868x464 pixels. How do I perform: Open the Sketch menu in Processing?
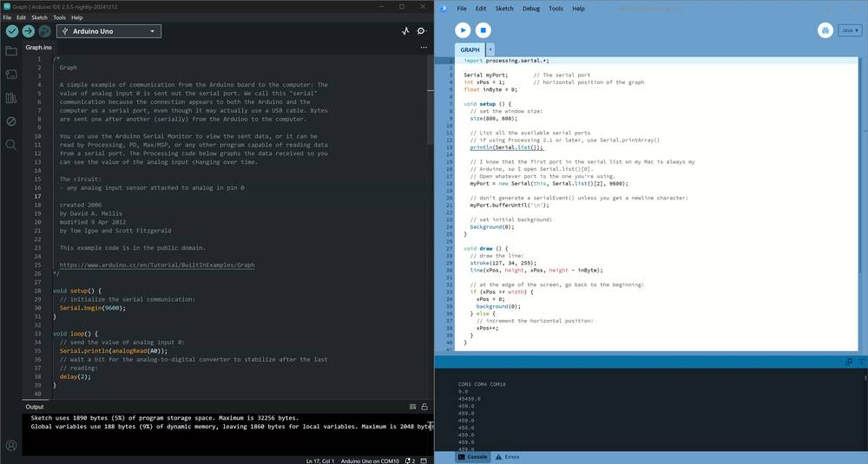tap(504, 9)
